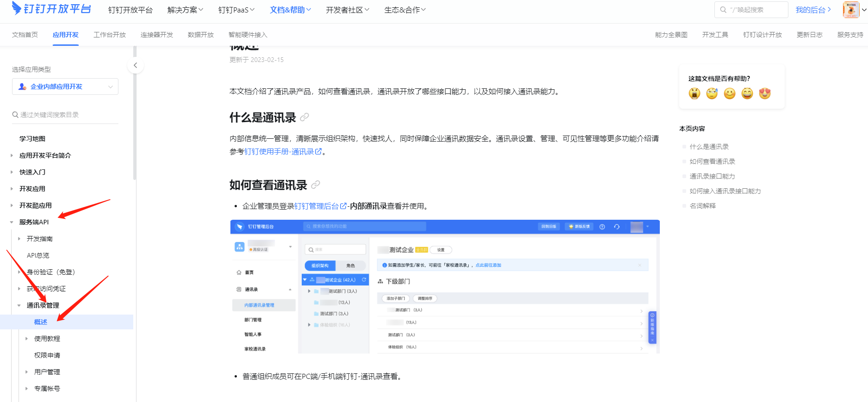Switch to the 应用开发 tab
Viewport: 868px width, 402px height.
click(66, 35)
